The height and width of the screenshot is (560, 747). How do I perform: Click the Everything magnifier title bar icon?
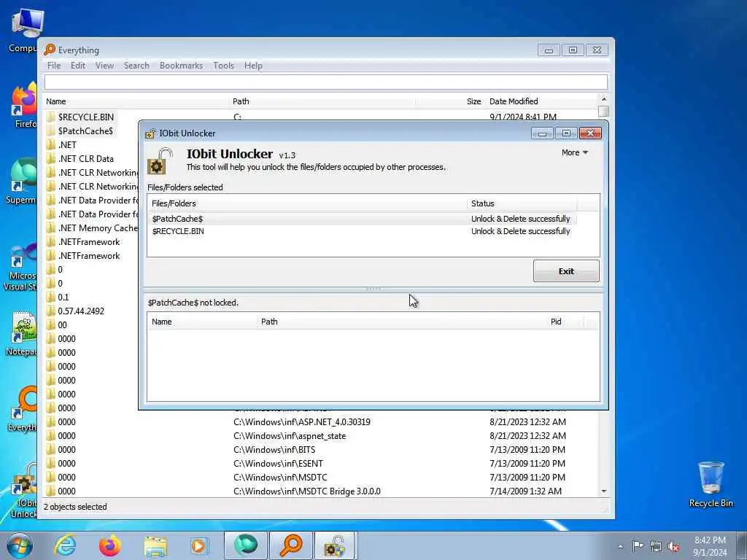[50, 50]
